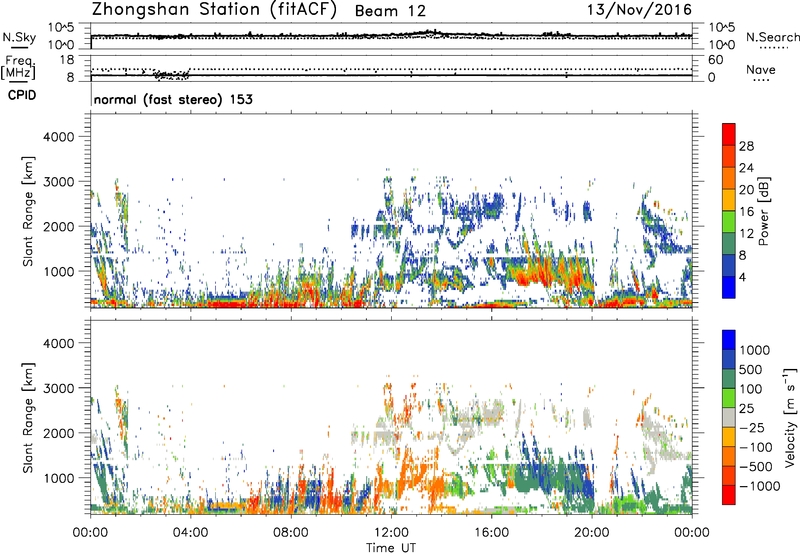
Task: Click the "1000" velocity colorbar tick
Action: click(755, 350)
